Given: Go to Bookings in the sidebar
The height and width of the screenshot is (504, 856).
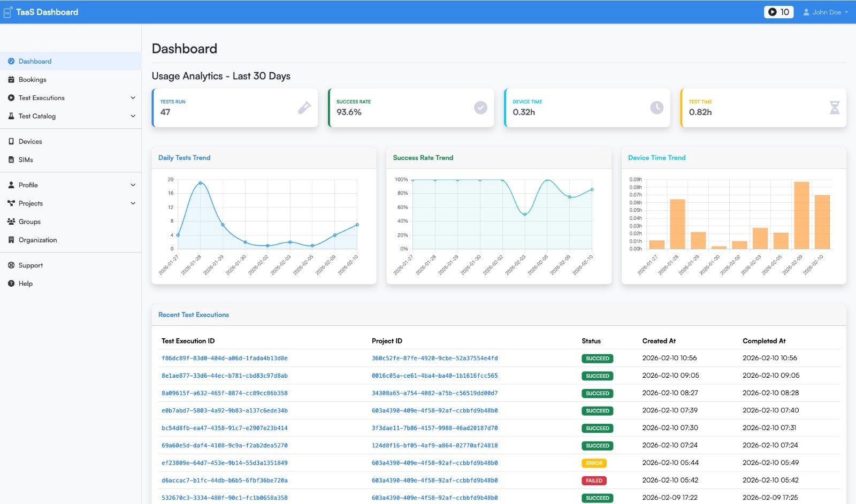Looking at the screenshot, I should pos(71,80).
